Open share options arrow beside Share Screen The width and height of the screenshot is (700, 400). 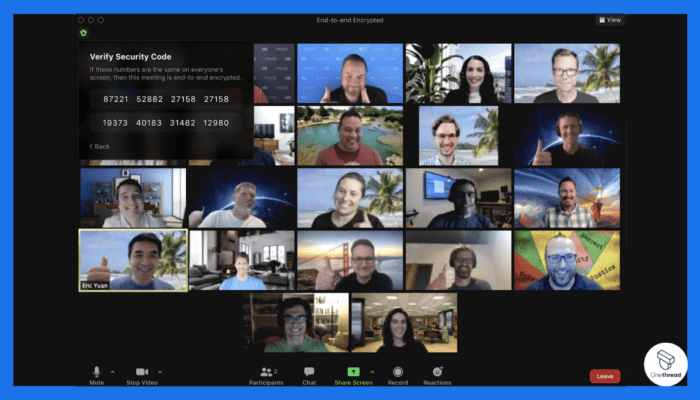(372, 371)
